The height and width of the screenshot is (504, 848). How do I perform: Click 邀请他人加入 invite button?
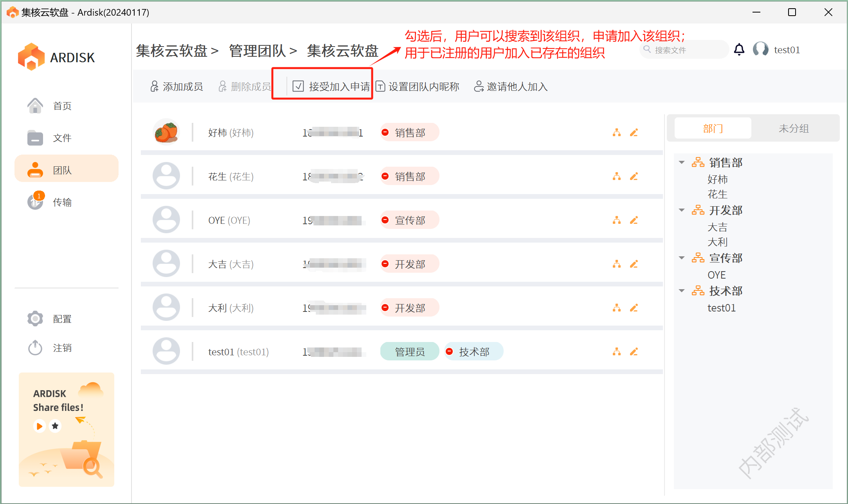pos(511,86)
